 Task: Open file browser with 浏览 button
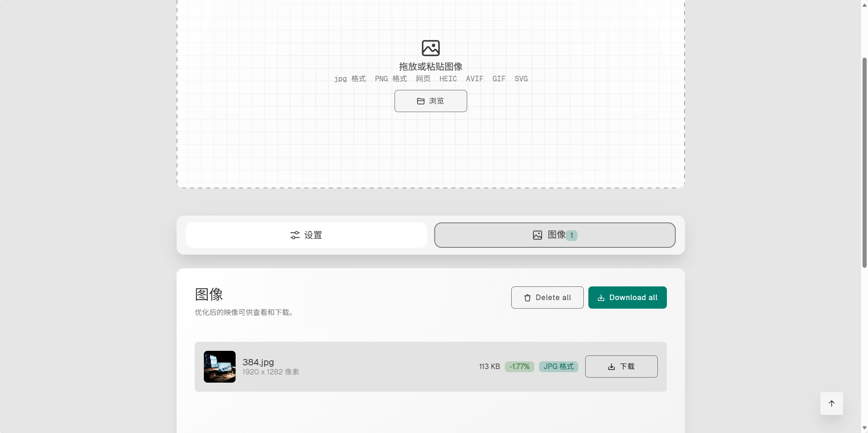tap(430, 101)
